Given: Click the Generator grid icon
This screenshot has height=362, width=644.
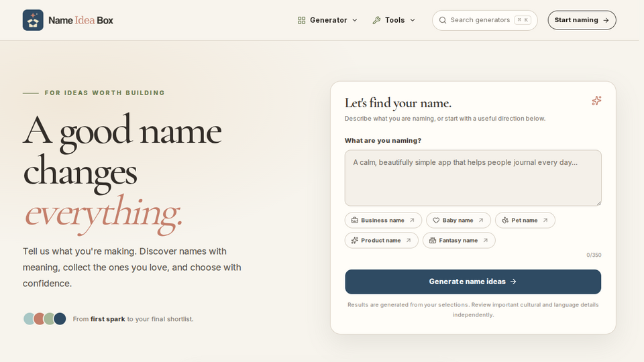Looking at the screenshot, I should (301, 20).
